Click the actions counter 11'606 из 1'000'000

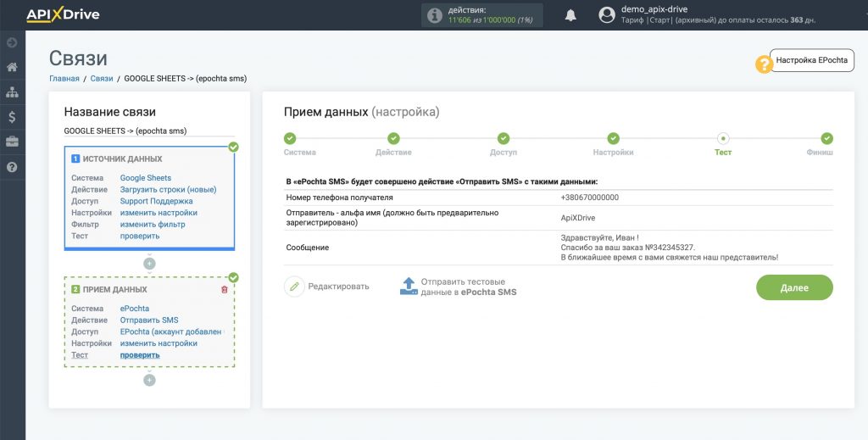pyautogui.click(x=490, y=20)
